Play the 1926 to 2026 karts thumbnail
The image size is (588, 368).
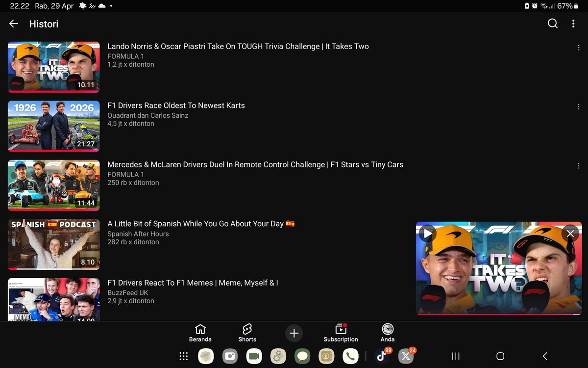(54, 126)
